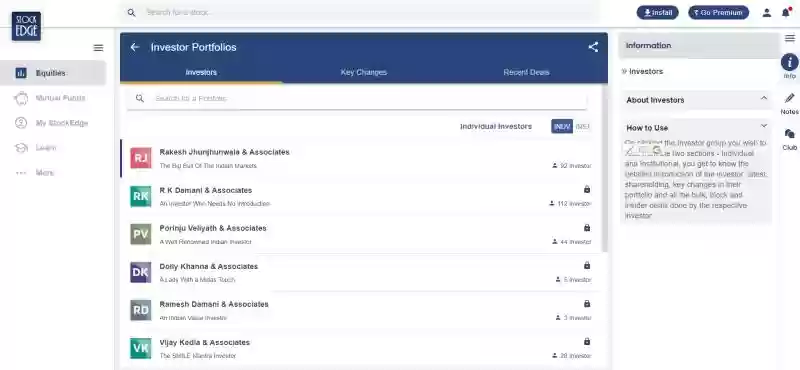The height and width of the screenshot is (370, 800).
Task: Click the RJ avatar thumbnail
Action: click(141, 158)
